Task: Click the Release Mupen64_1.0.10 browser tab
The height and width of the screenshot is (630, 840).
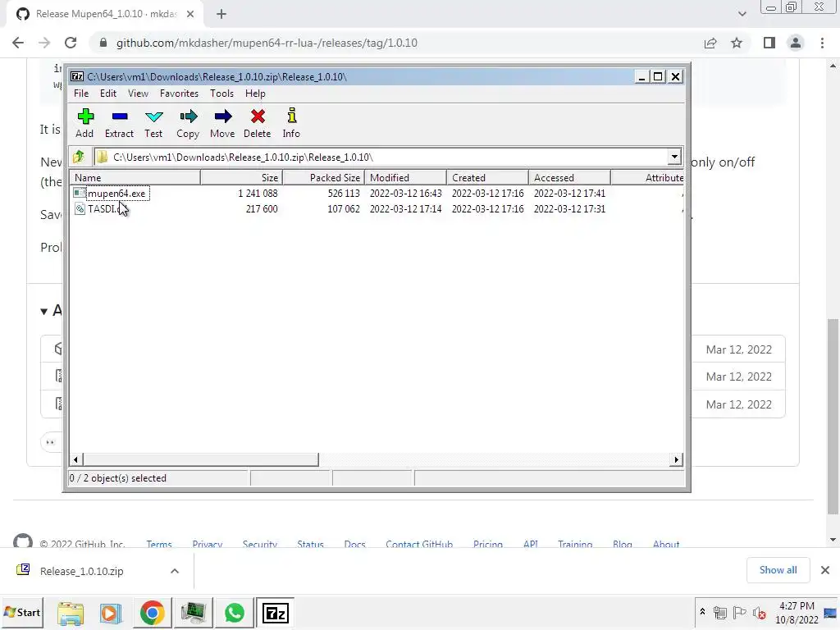Action: click(x=104, y=14)
